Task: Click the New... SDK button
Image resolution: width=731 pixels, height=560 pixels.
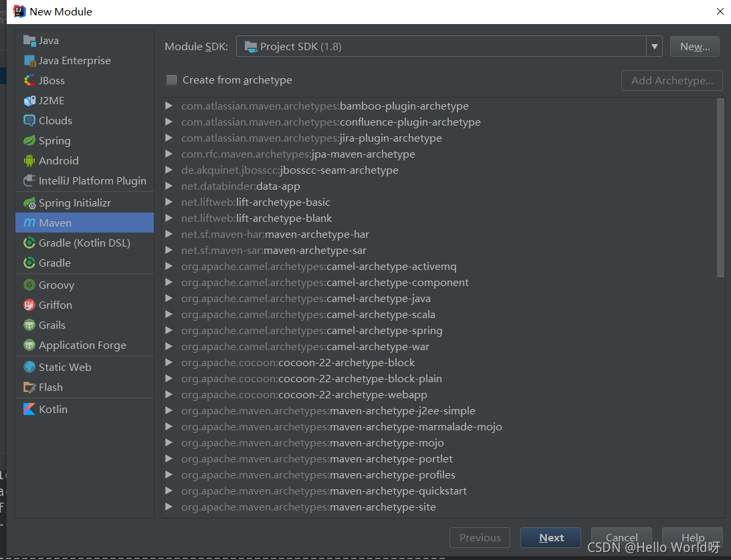Action: click(695, 47)
